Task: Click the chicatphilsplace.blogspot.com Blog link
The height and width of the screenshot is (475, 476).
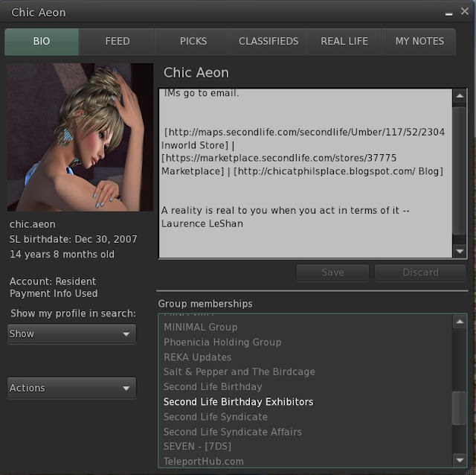Action: click(338, 171)
